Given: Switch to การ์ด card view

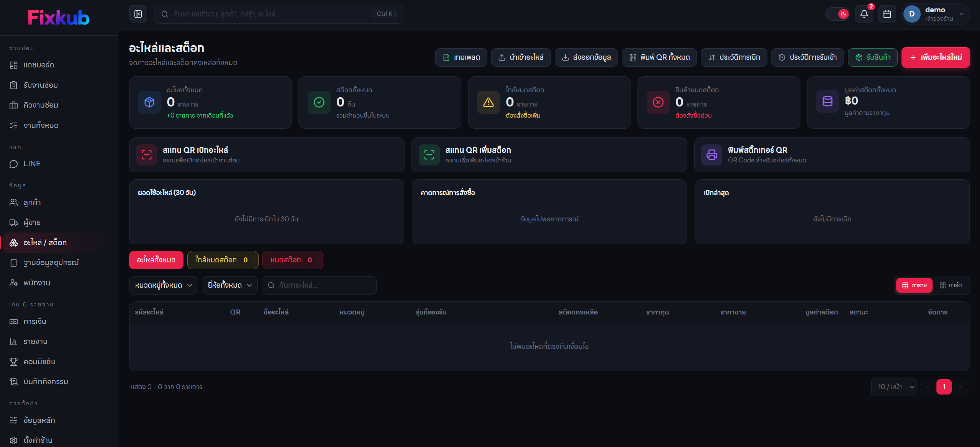Looking at the screenshot, I should pyautogui.click(x=951, y=285).
